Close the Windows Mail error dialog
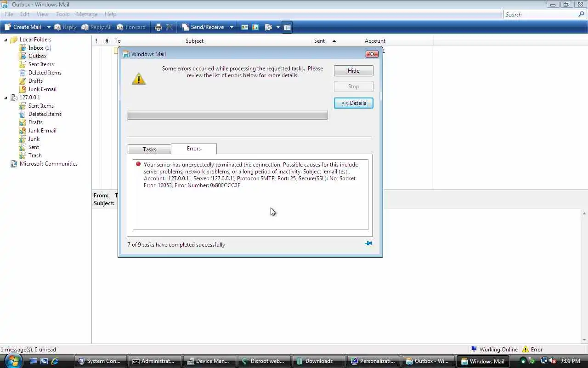588x368 pixels. (x=372, y=54)
